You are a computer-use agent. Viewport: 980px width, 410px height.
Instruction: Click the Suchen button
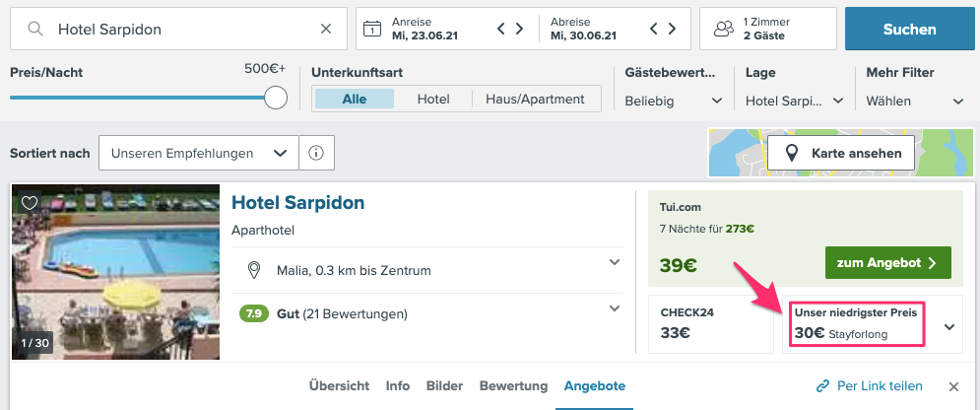[x=909, y=30]
